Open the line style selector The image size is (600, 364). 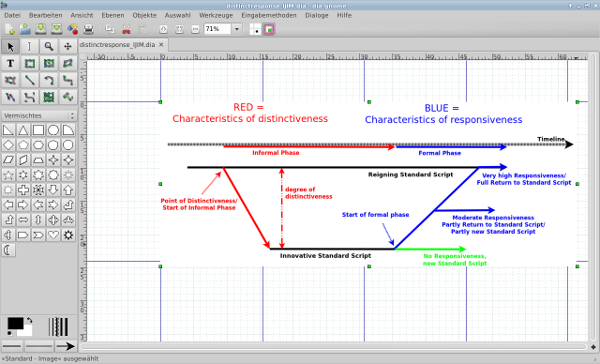(x=38, y=346)
